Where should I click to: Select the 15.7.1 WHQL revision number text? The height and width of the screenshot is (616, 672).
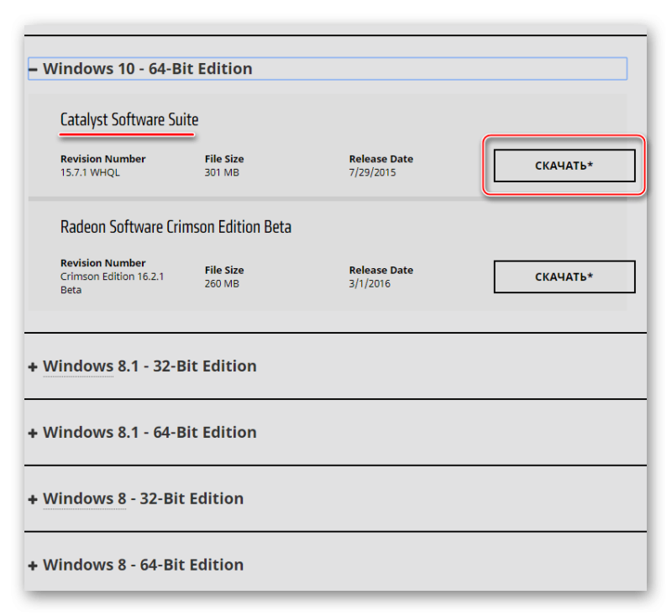pos(90,172)
